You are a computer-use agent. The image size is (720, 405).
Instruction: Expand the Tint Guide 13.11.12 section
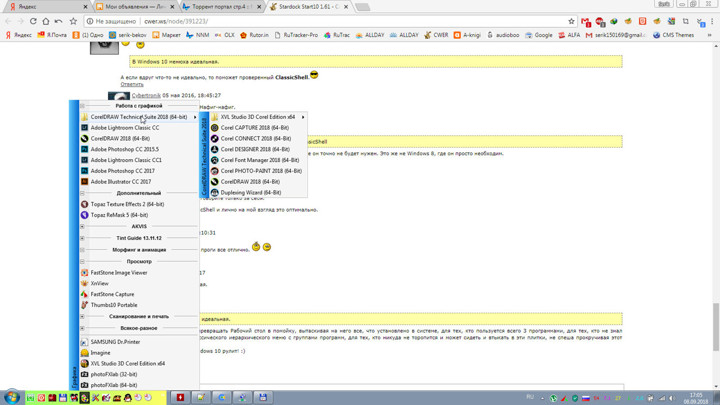tap(83, 238)
